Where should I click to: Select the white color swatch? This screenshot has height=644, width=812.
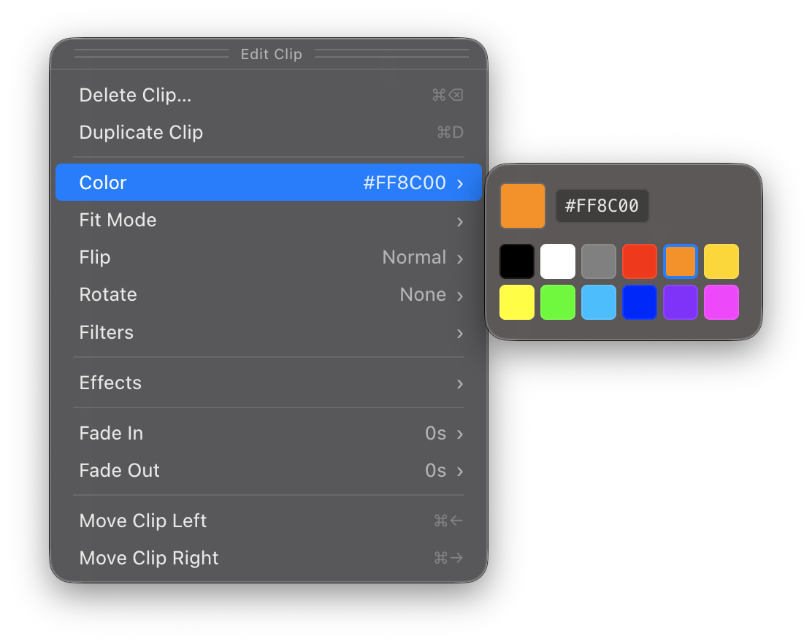[x=558, y=261]
